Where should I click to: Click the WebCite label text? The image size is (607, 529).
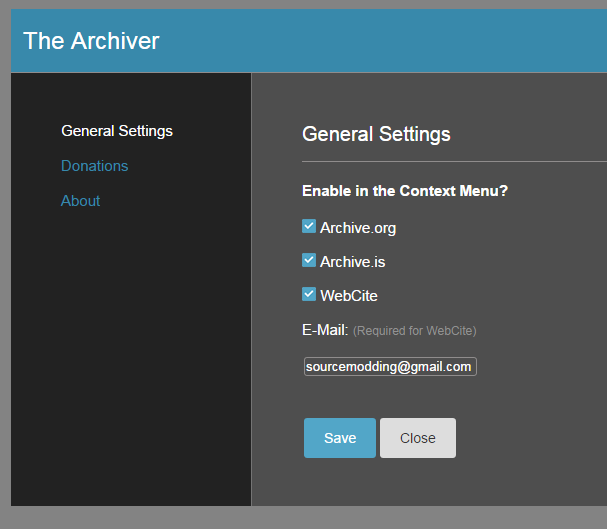click(349, 296)
